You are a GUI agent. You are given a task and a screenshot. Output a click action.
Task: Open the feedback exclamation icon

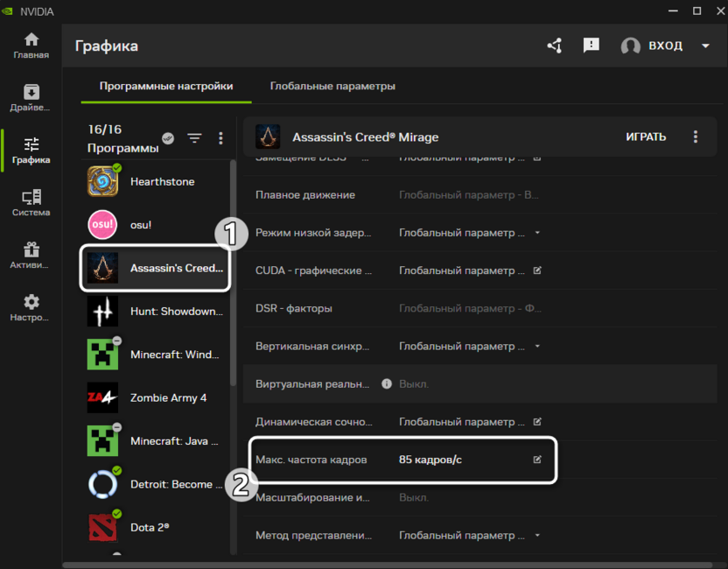pos(591,46)
